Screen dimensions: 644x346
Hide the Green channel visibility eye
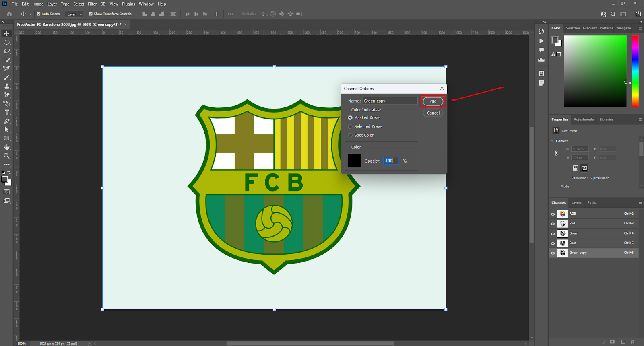[553, 233]
